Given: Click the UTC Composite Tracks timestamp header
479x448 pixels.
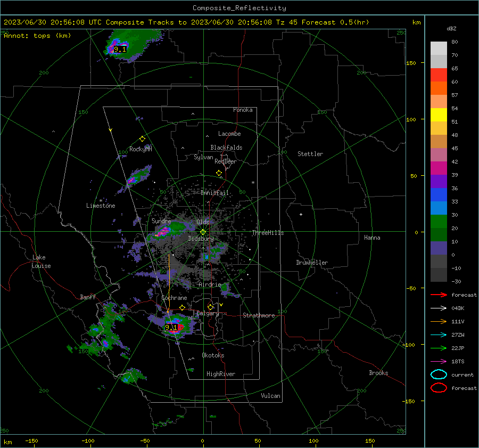Looking at the screenshot, I should point(186,22).
